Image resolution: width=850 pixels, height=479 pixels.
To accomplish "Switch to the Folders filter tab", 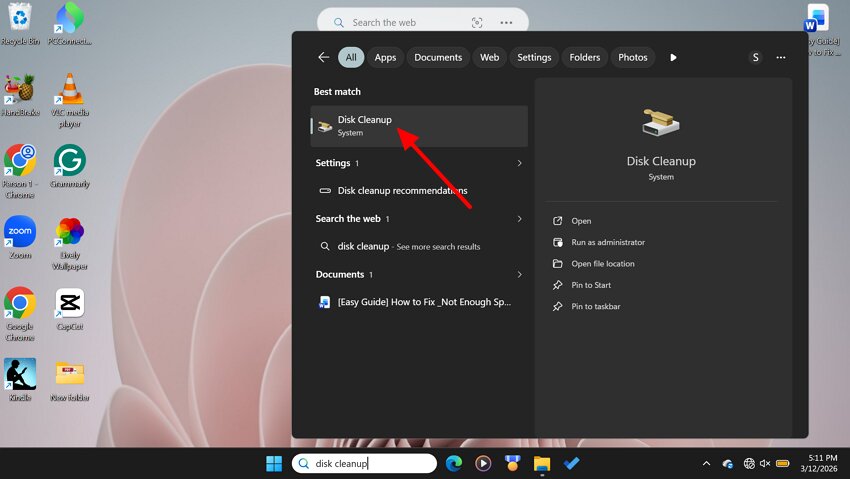I will (x=584, y=57).
